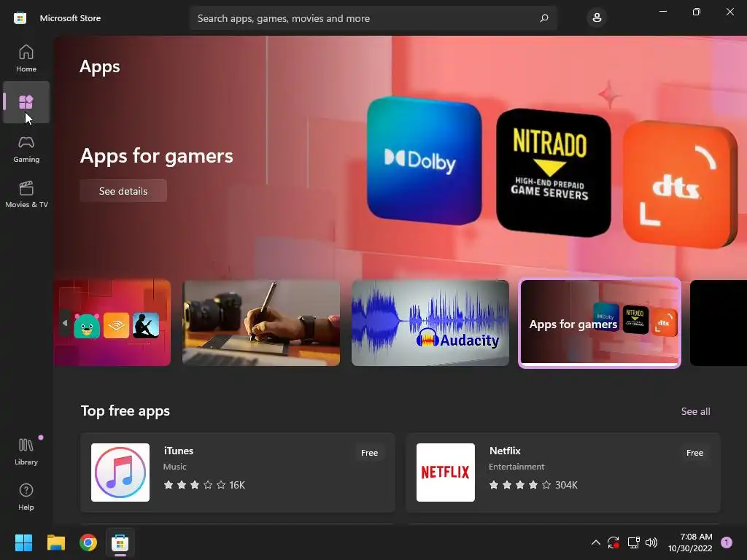Click the search magnifier icon

point(544,18)
